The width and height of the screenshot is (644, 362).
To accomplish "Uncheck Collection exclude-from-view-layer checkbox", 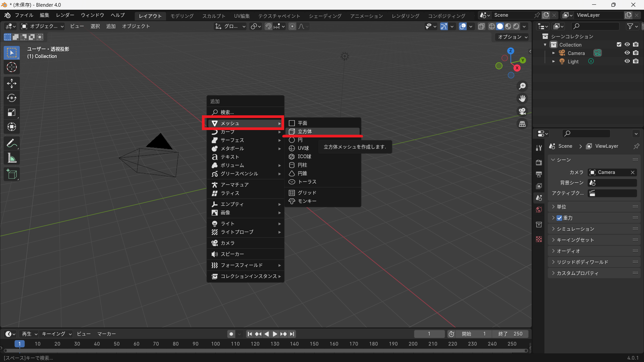I will click(619, 45).
